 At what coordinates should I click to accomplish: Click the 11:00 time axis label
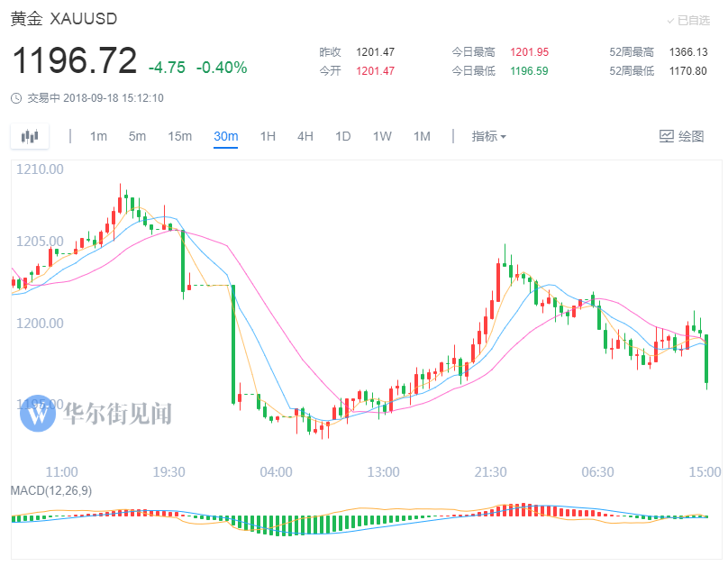click(x=62, y=471)
